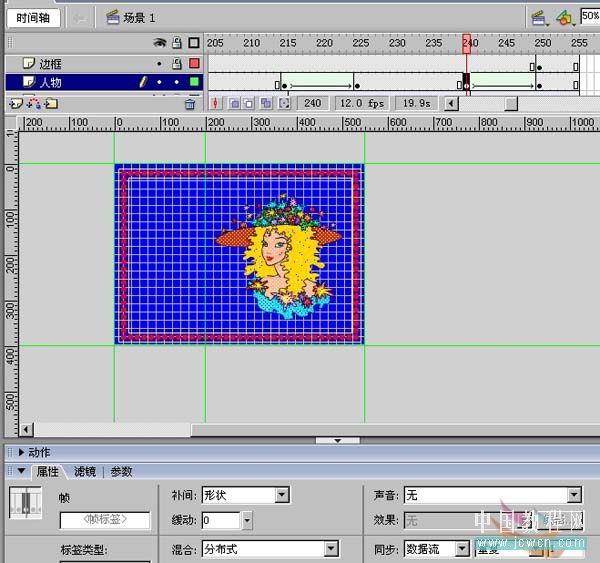Toggle show all layers as outlines
The height and width of the screenshot is (563, 600).
194,42
